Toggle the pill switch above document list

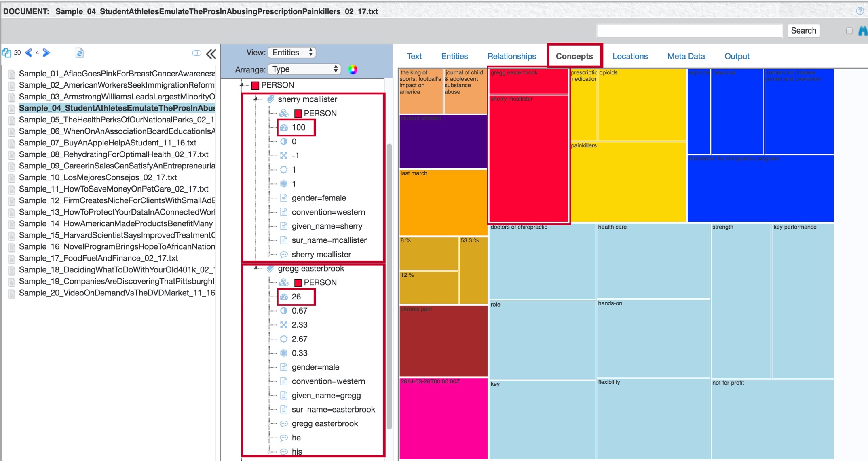tap(196, 53)
